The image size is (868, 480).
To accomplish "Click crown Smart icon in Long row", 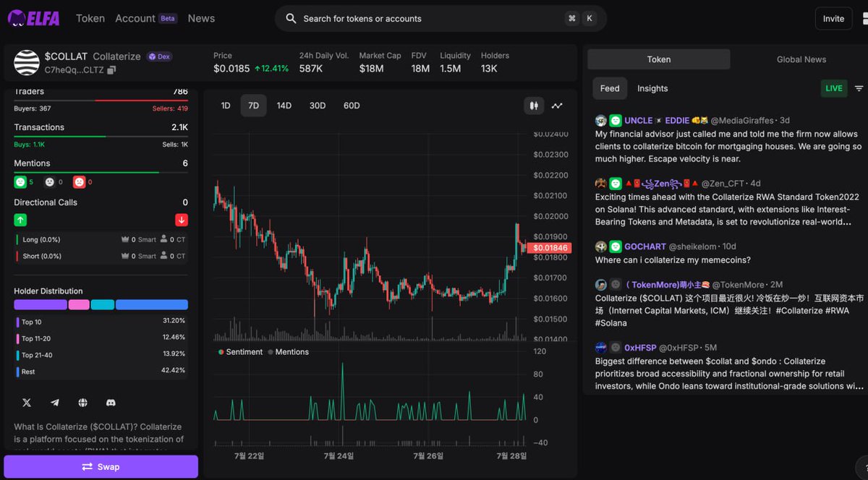I will (x=124, y=239).
